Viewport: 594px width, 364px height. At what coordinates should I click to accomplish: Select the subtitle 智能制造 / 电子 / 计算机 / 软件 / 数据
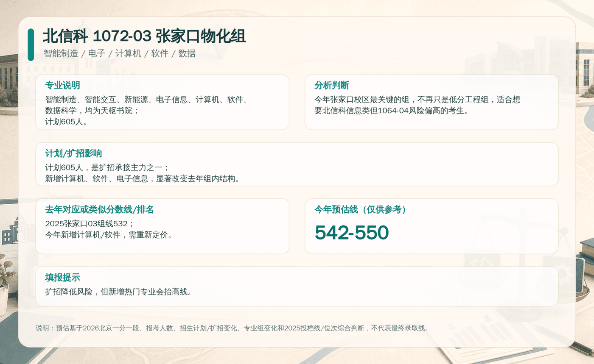tap(119, 53)
